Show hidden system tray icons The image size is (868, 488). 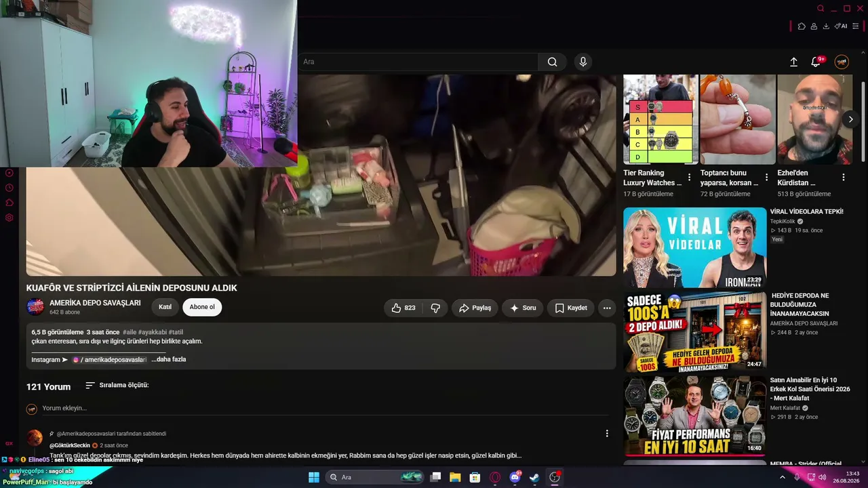(783, 477)
